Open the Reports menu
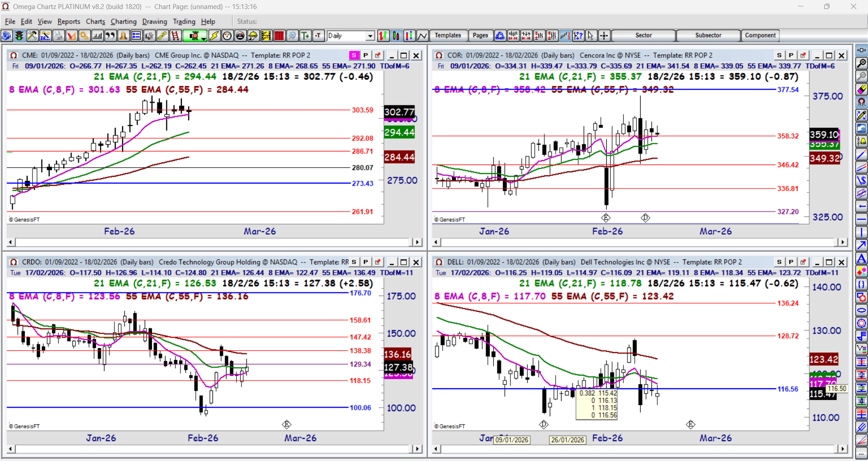This screenshot has height=461, width=868. 69,21
